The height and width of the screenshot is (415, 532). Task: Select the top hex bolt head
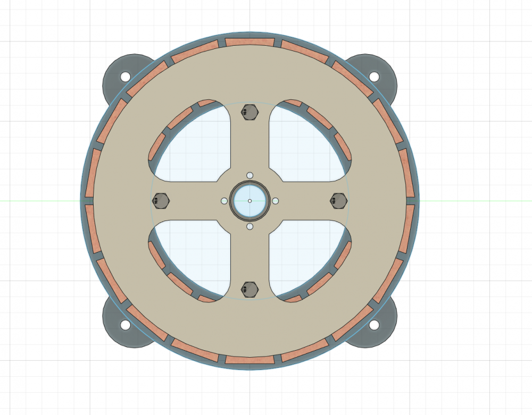tap(250, 112)
